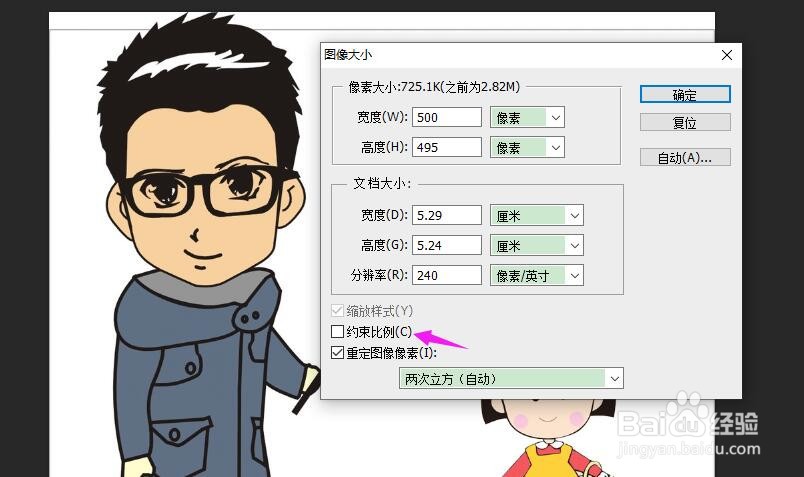Open the 高度(H) 像素 unit dropdown
The height and width of the screenshot is (477, 804).
[527, 148]
